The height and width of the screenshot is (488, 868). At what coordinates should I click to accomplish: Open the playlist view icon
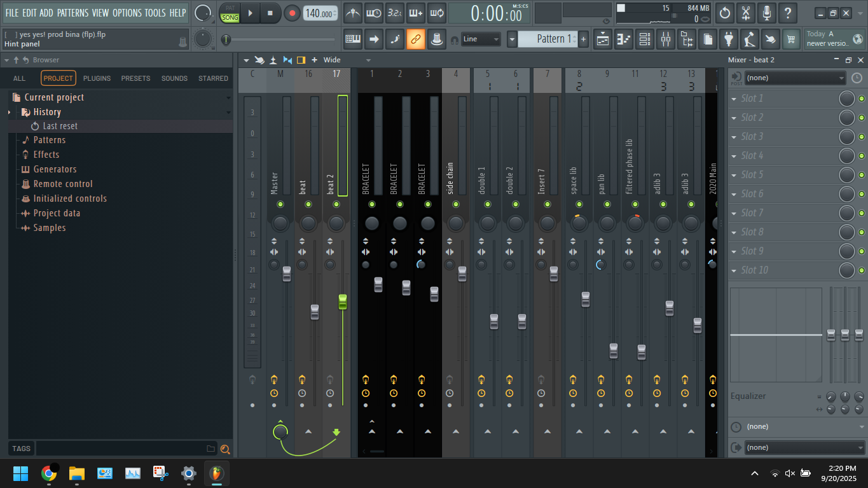[x=603, y=39]
